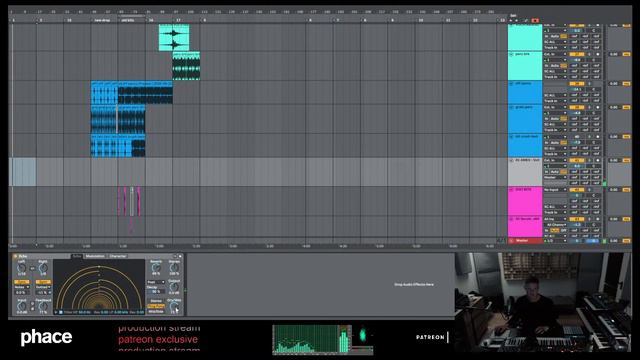Select Ping Pong channel mode in Echo
Screen dimensions: 640x360
tap(156, 306)
